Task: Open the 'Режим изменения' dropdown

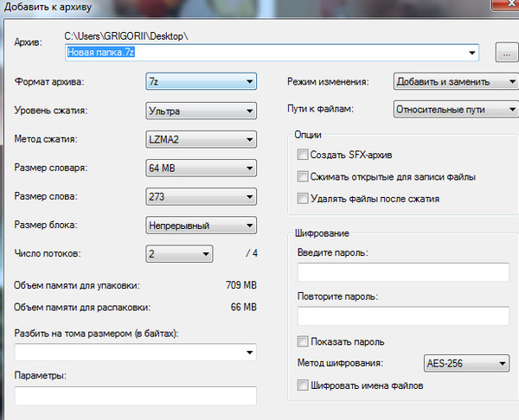Action: [x=456, y=81]
